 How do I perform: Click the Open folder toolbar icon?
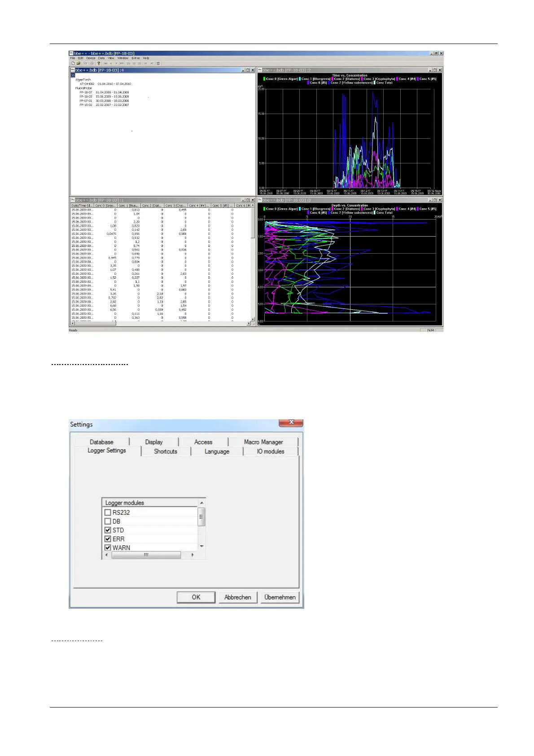pos(79,63)
